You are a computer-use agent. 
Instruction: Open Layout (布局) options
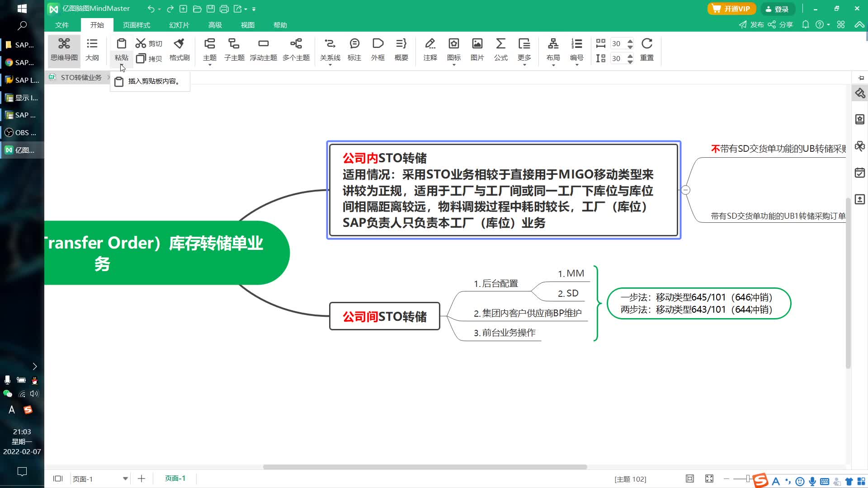click(x=553, y=50)
